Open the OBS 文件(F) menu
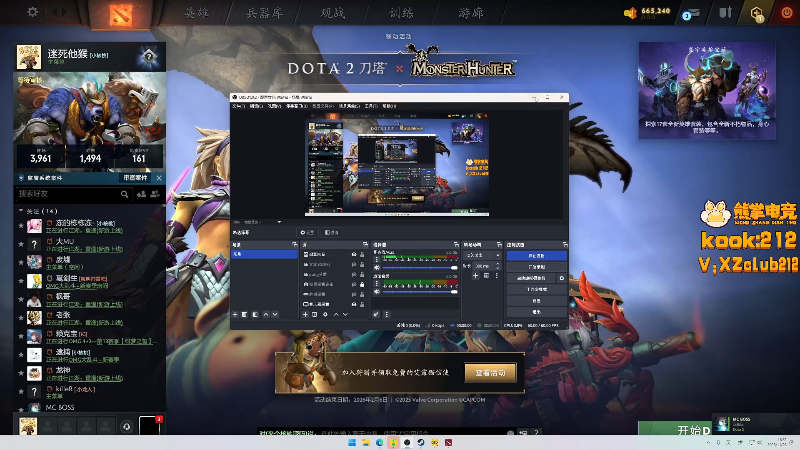The image size is (800, 450). click(x=238, y=106)
